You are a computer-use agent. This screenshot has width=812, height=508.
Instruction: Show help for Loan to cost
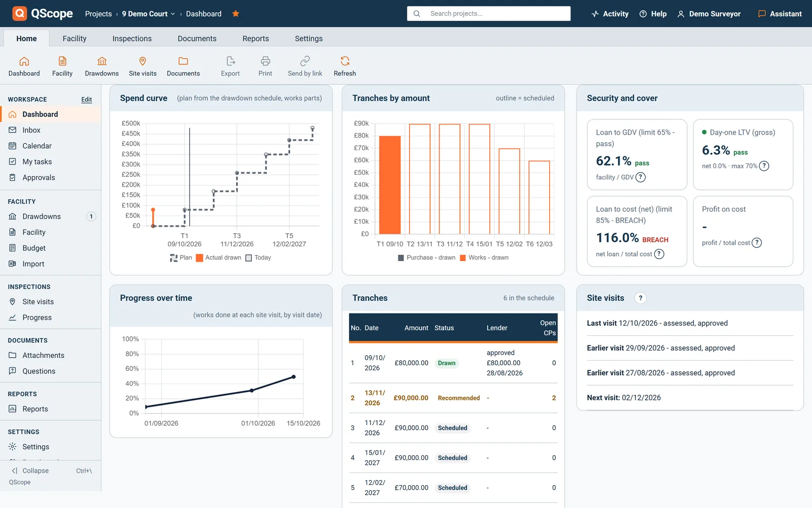coord(659,254)
